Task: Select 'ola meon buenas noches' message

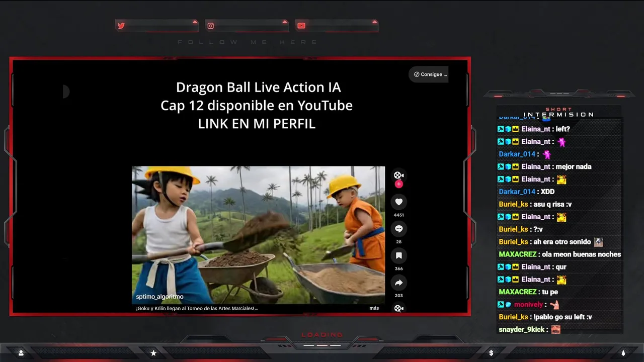Action: (559, 254)
